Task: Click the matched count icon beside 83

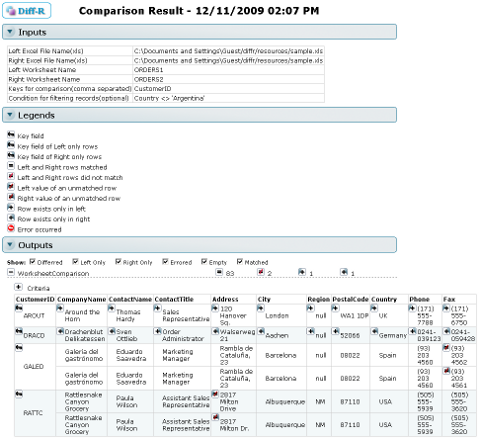Action: pyautogui.click(x=219, y=272)
